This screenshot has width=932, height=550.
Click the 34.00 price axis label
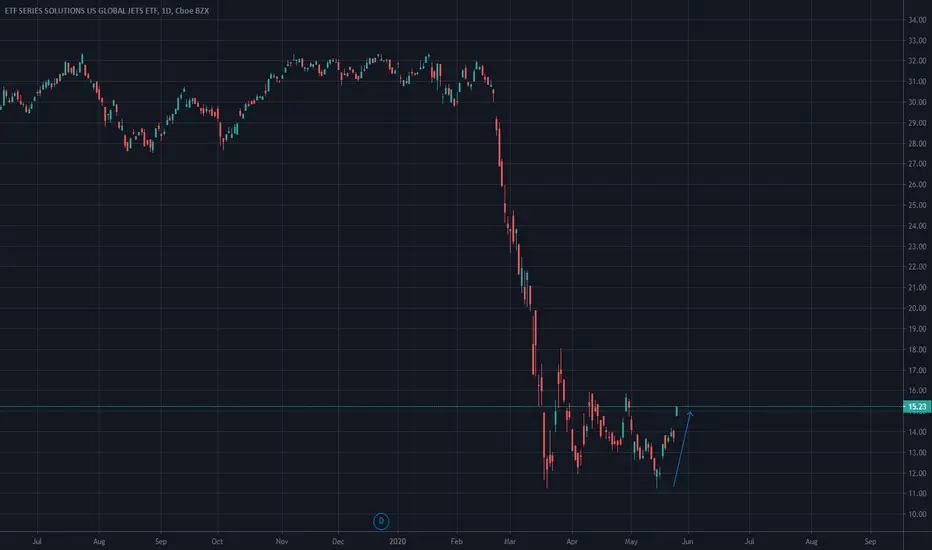click(917, 20)
